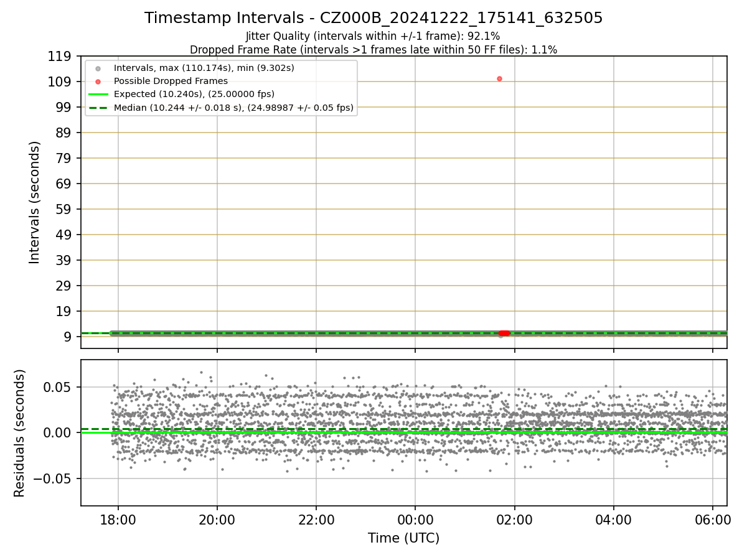Click the 39 y-axis tick label
Image resolution: width=747 pixels, height=560 pixels.
(x=65, y=261)
